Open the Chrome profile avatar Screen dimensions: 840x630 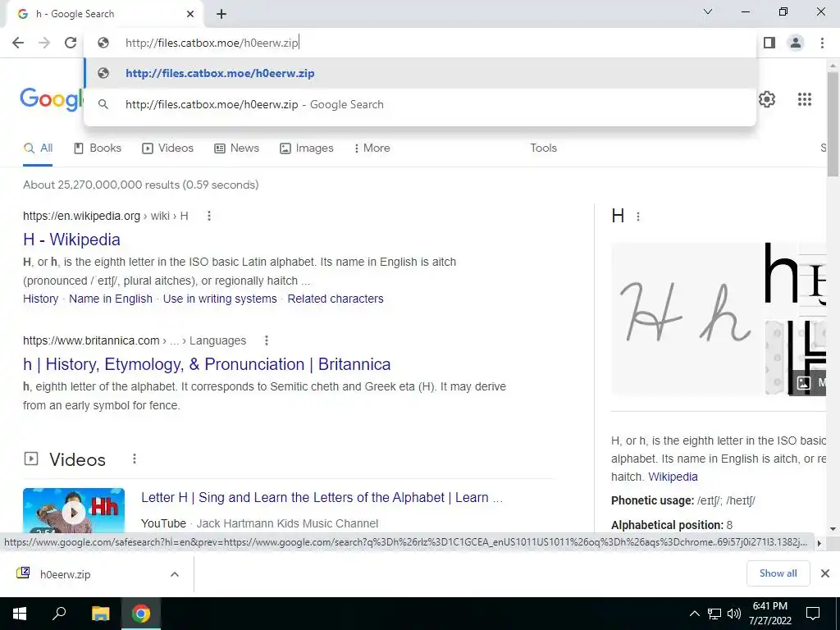coord(796,43)
